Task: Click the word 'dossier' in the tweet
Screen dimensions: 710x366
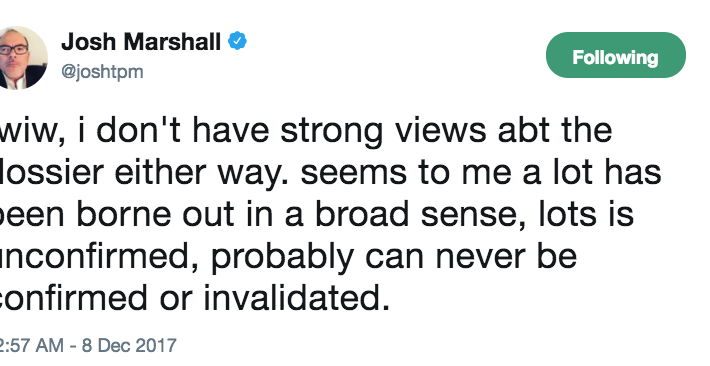Action: coord(52,172)
